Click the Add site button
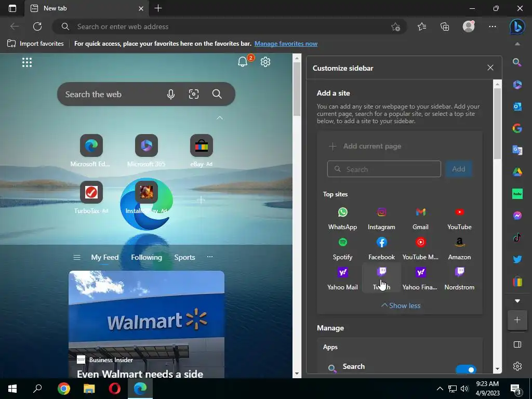This screenshot has height=399, width=532. pyautogui.click(x=458, y=169)
